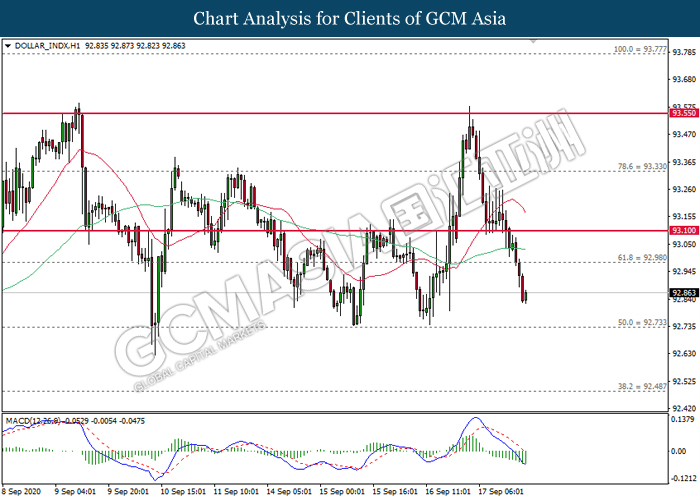Image resolution: width=700 pixels, height=500 pixels.
Task: Click the 11 Sep 10:01 time label
Action: [x=236, y=492]
